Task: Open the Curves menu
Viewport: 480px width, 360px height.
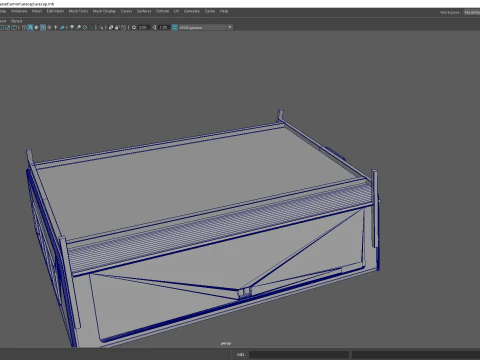Action: click(x=126, y=11)
